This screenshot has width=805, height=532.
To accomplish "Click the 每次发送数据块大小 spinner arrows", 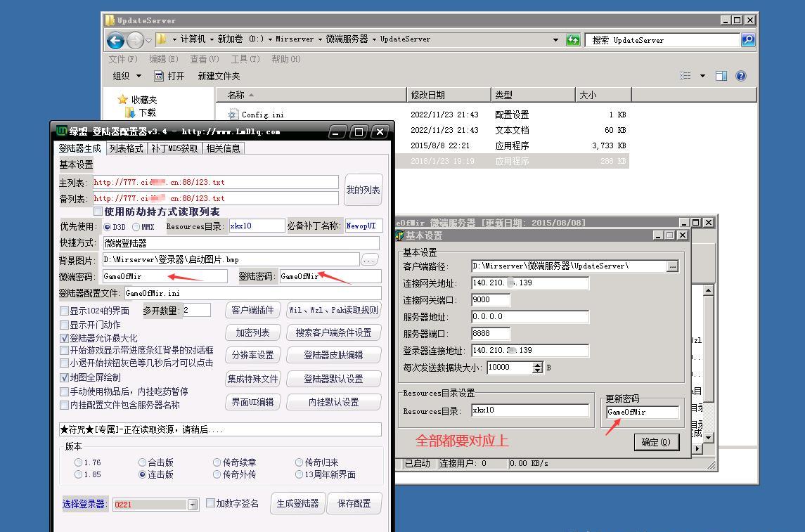I will click(538, 368).
